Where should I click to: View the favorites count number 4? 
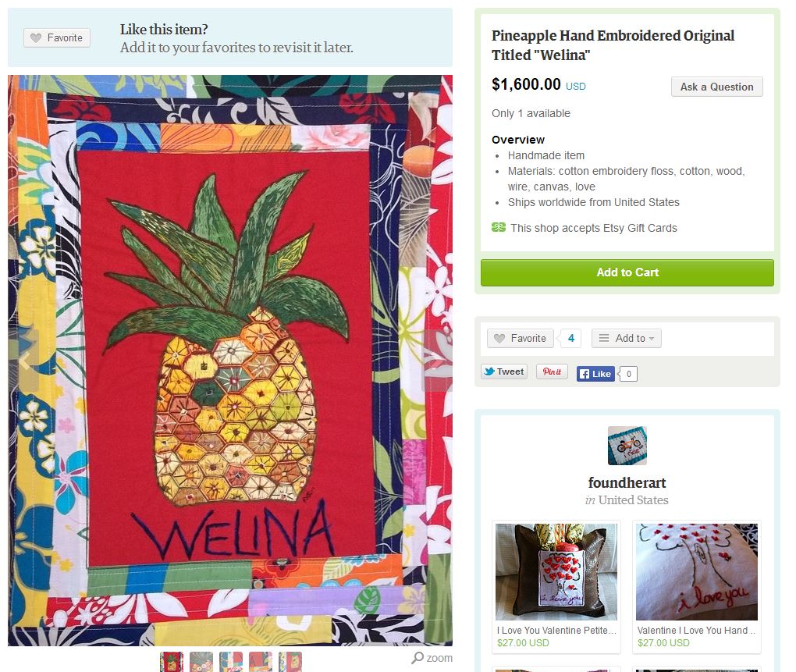[571, 338]
